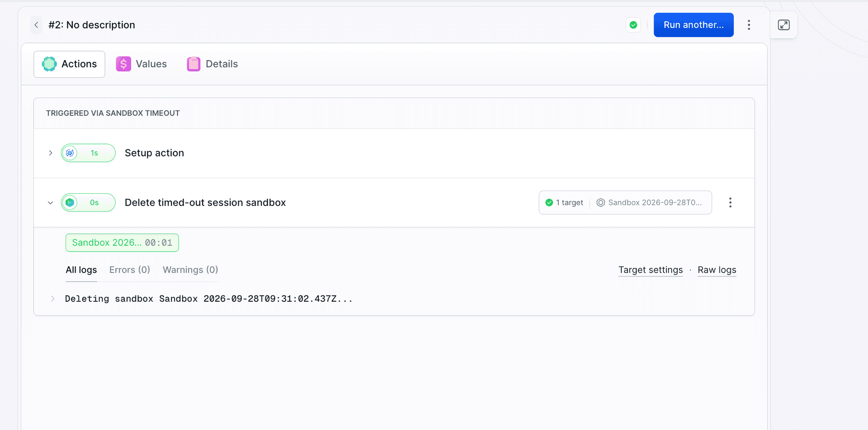Click the 1 target status indicator
This screenshot has height=430, width=868.
pyautogui.click(x=564, y=203)
